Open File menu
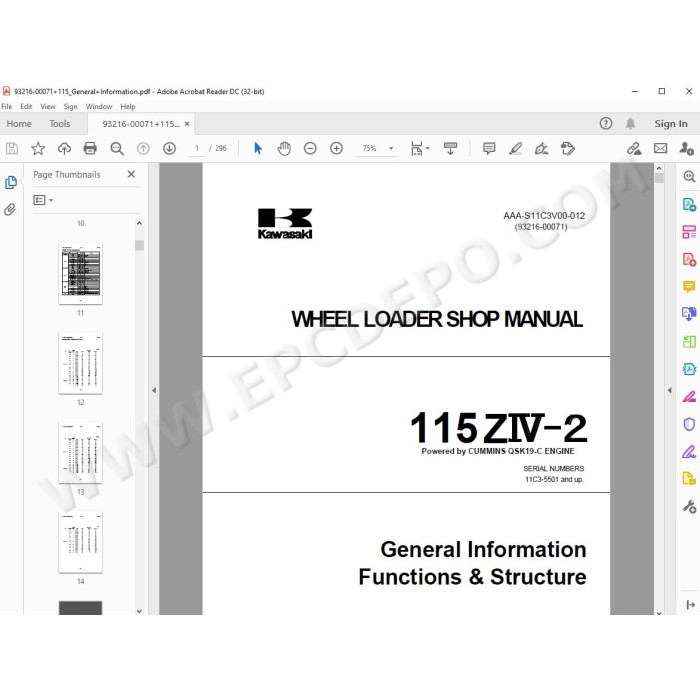The image size is (700, 700). pyautogui.click(x=7, y=106)
